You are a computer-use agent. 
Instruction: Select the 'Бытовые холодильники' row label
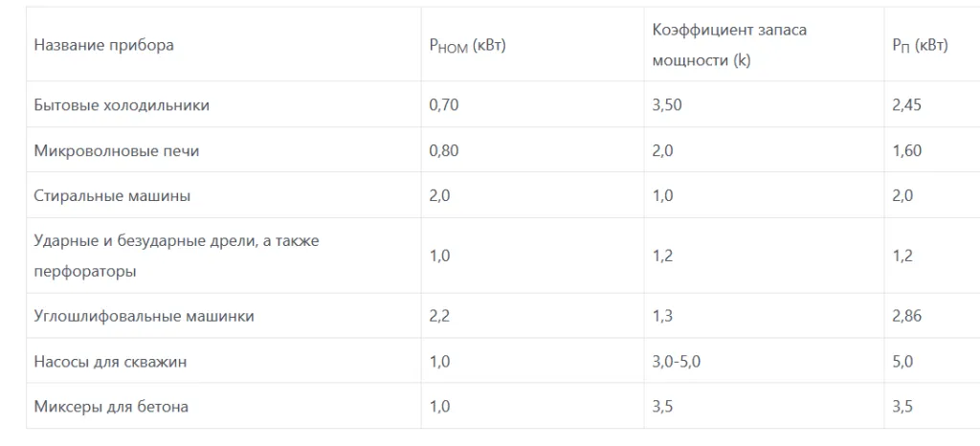(x=122, y=105)
